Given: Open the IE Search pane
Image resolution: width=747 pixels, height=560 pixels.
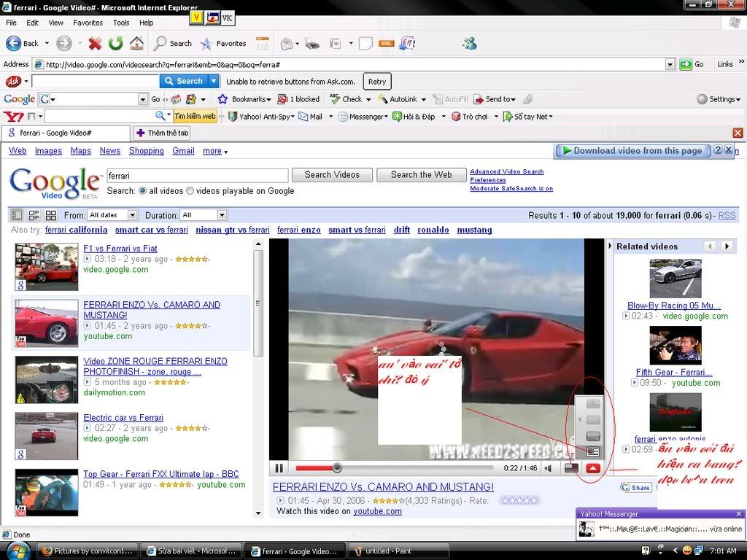Looking at the screenshot, I should pyautogui.click(x=173, y=43).
